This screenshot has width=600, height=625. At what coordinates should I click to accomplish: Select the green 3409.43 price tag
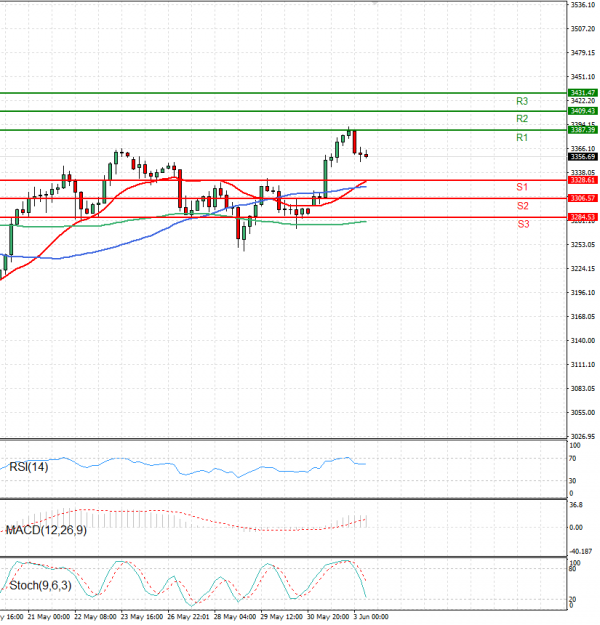tap(582, 111)
